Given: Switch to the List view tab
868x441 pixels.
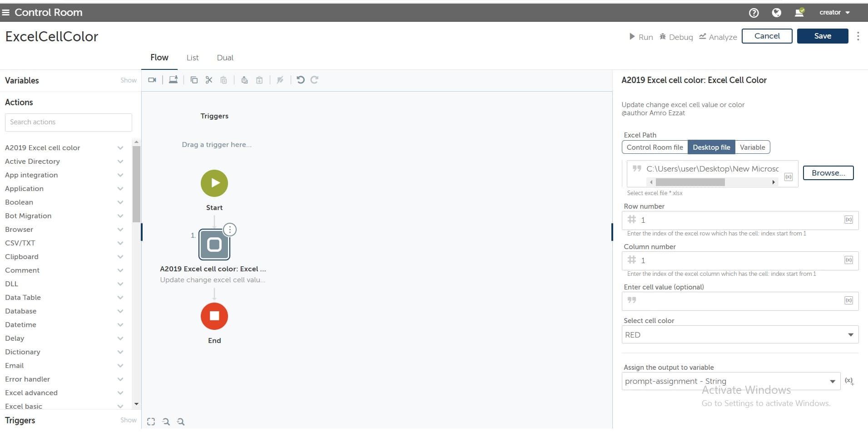Looking at the screenshot, I should [193, 58].
